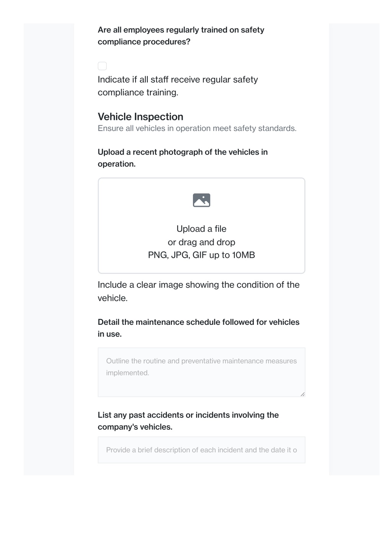Click the white margin left of the checkbox
This screenshot has height=555, width=392.
(86, 66)
